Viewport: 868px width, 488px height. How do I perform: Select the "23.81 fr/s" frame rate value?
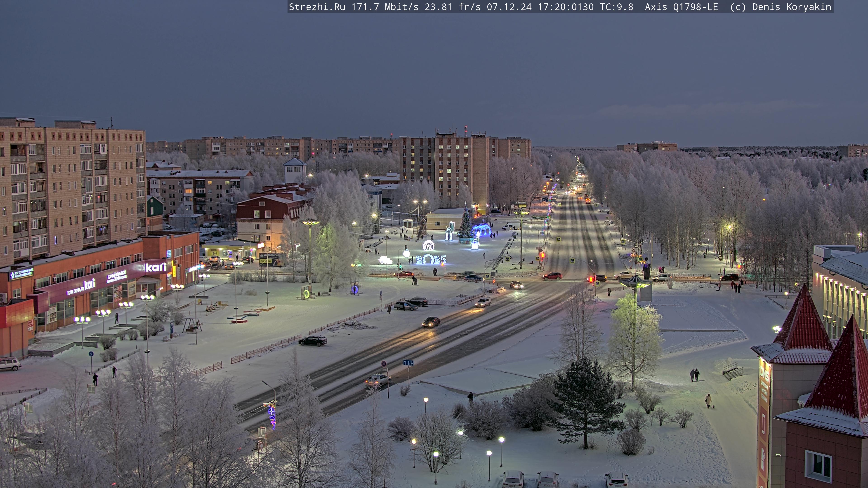[x=453, y=7]
